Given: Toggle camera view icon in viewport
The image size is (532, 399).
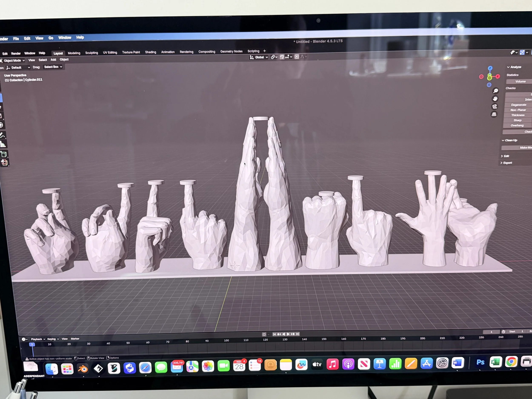Looking at the screenshot, I should tap(495, 107).
